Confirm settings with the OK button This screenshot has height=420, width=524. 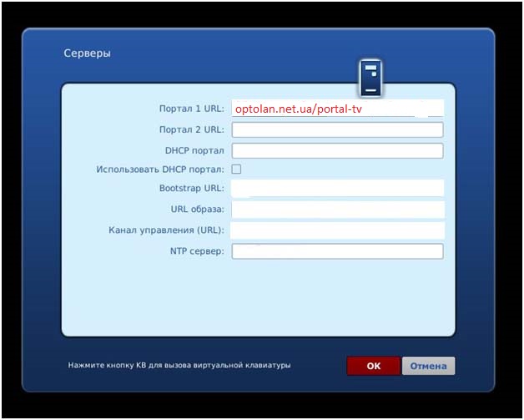373,366
